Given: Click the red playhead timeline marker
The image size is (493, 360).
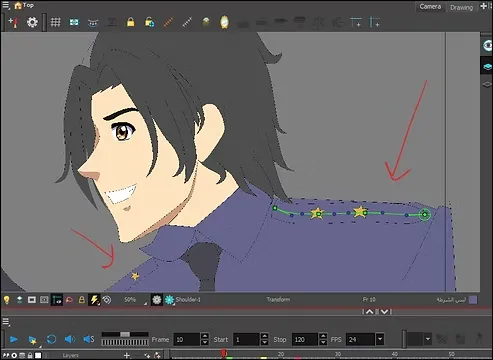Looking at the screenshot, I should (x=224, y=353).
